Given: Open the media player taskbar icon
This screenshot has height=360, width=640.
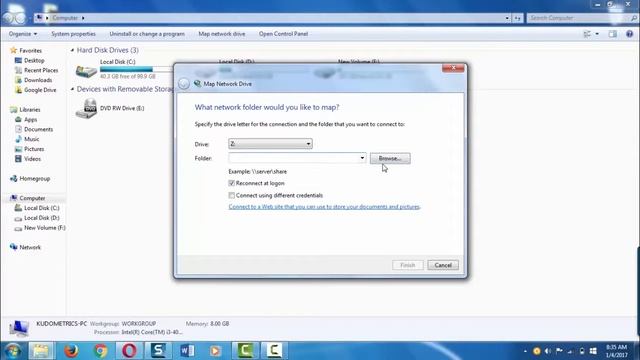Looking at the screenshot, I should pyautogui.click(x=216, y=351).
